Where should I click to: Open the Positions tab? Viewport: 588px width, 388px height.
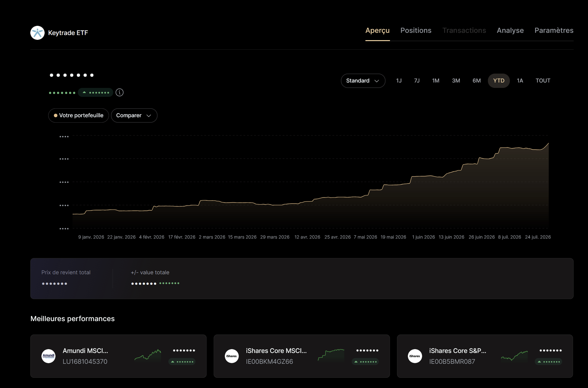tap(416, 31)
